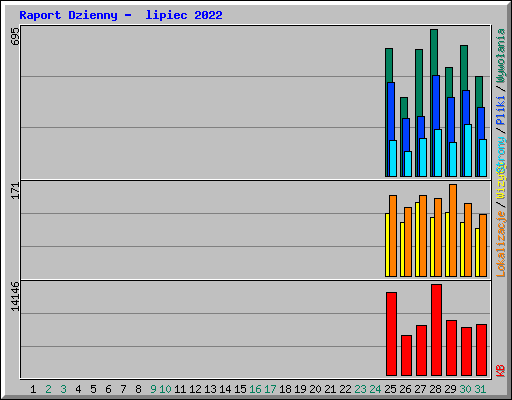Viewport: 512px width, 400px height.
Task: Click the orange 'Lokalizacje' legend label
Action: point(501,244)
